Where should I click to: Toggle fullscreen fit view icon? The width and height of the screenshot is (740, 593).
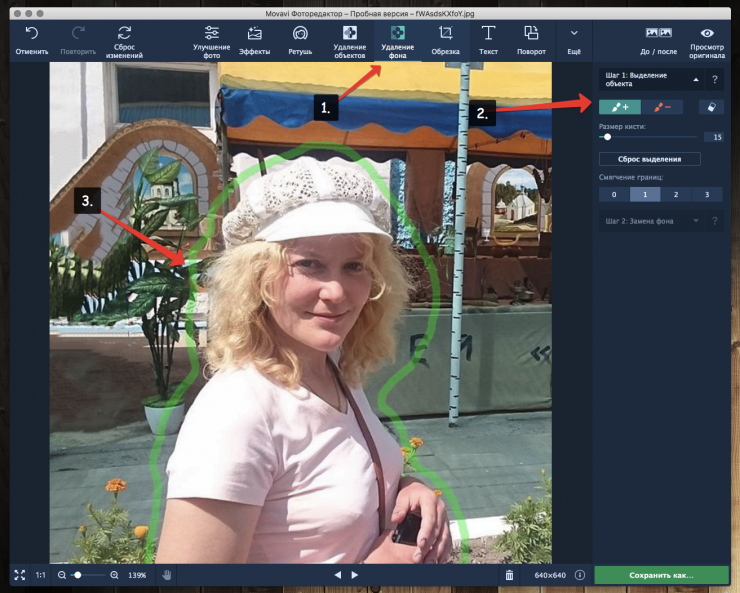[19, 575]
